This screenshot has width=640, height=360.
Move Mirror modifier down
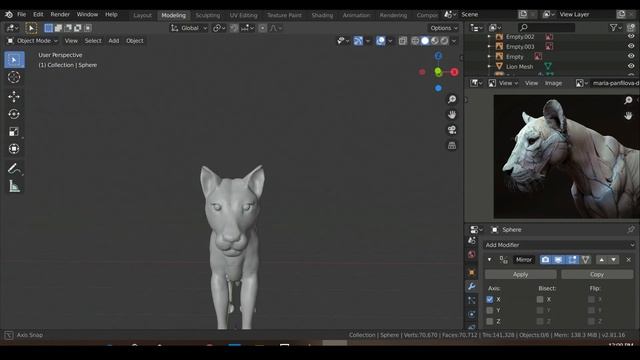coord(613,260)
